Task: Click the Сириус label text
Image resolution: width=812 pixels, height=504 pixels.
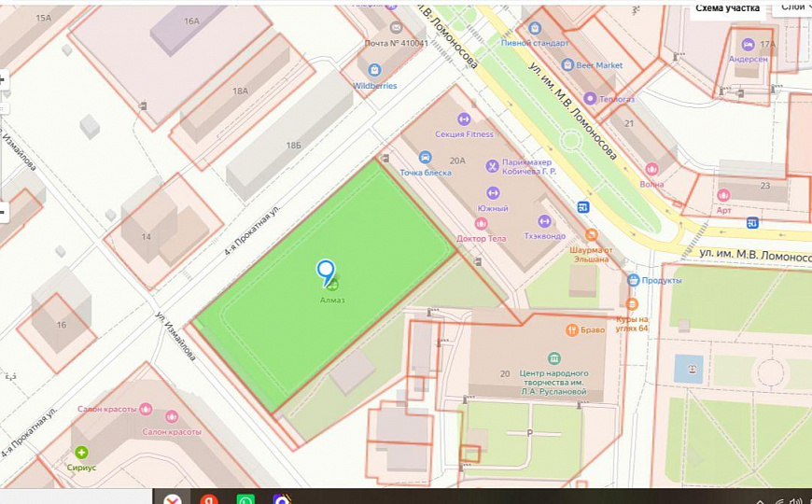Action: coord(81,468)
